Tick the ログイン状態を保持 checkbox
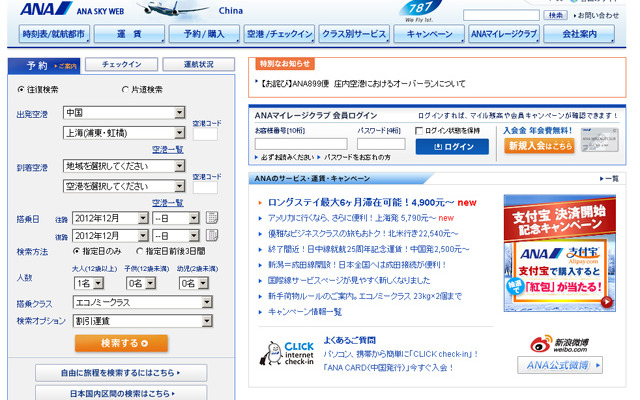This screenshot has height=400, width=640. point(419,131)
